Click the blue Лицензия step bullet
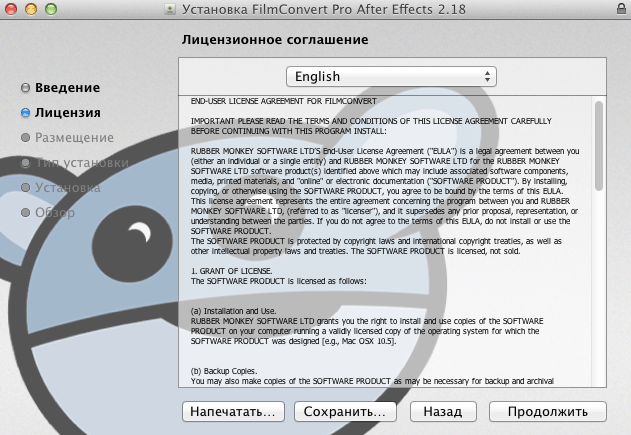 pyautogui.click(x=25, y=113)
